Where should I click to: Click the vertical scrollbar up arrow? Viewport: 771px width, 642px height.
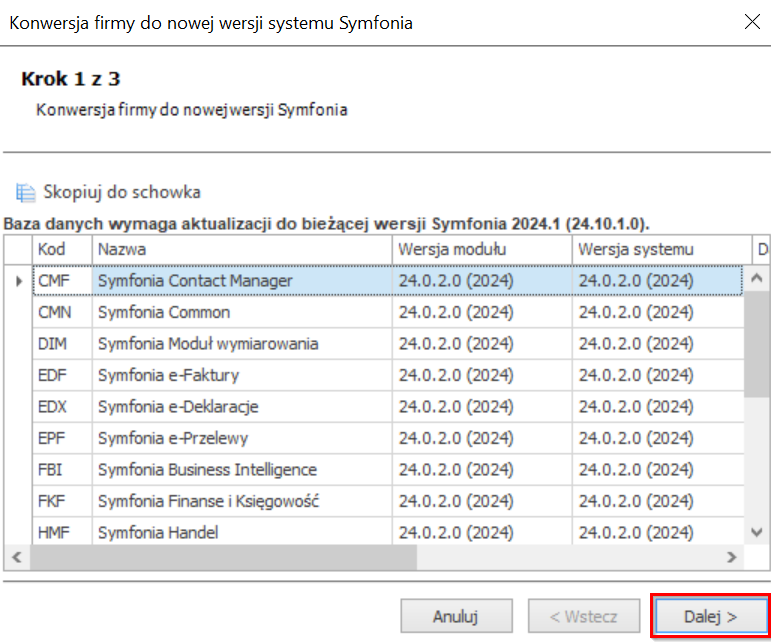[x=757, y=278]
